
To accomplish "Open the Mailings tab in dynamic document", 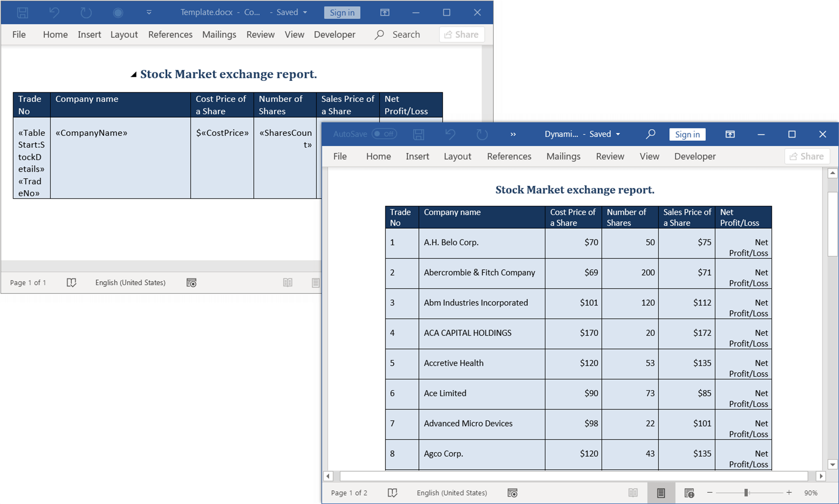I will click(x=563, y=157).
